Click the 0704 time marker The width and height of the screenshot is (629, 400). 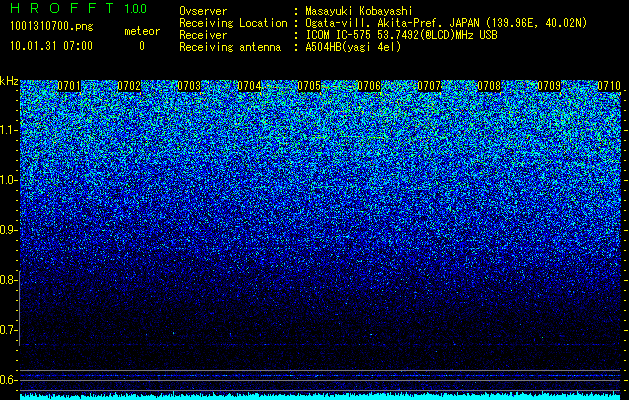coord(249,86)
